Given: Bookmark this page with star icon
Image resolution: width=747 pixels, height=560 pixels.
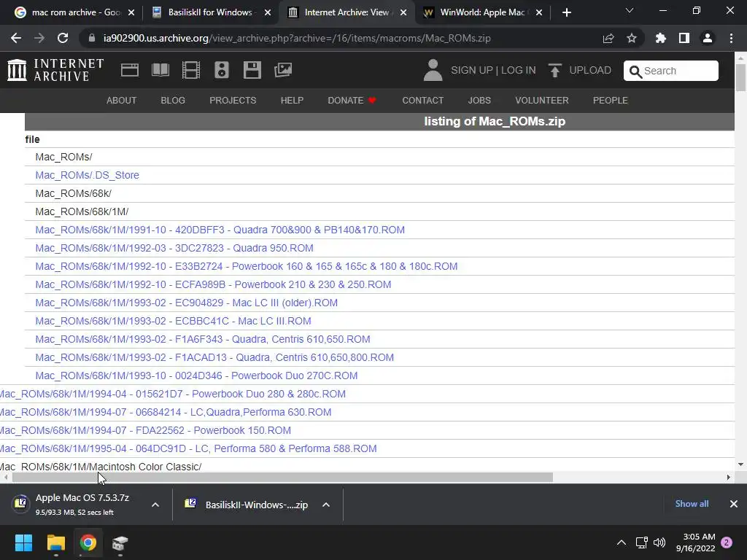Looking at the screenshot, I should point(632,38).
